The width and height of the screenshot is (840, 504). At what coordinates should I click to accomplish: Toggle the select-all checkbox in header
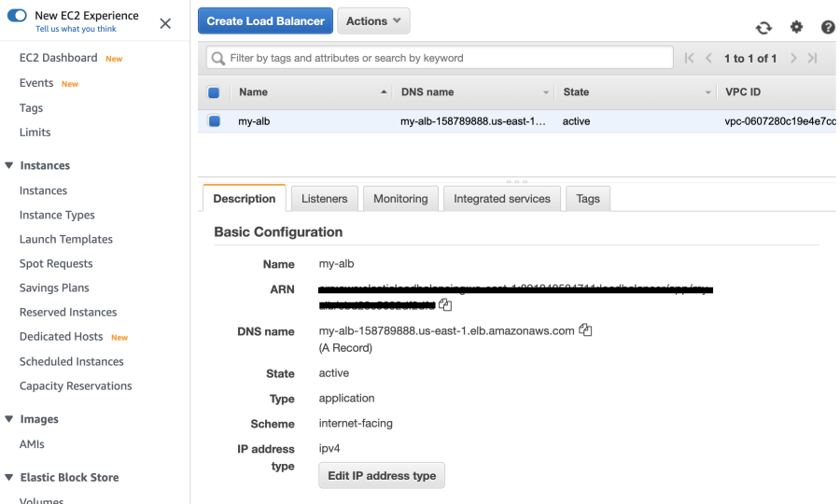point(214,92)
